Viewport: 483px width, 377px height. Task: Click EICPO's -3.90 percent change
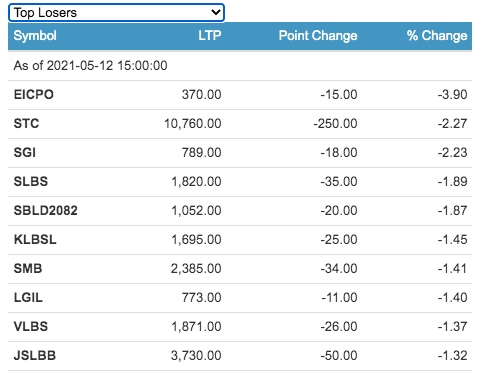(x=453, y=95)
